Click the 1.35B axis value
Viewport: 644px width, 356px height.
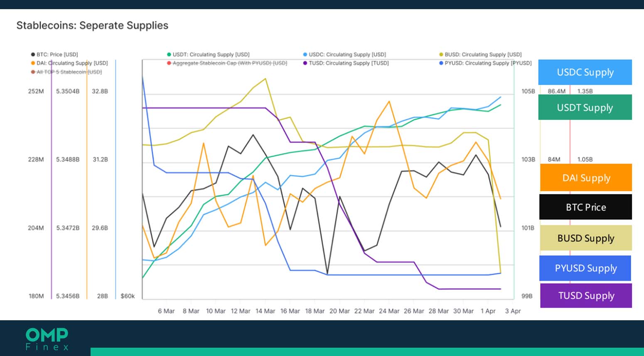click(x=585, y=91)
